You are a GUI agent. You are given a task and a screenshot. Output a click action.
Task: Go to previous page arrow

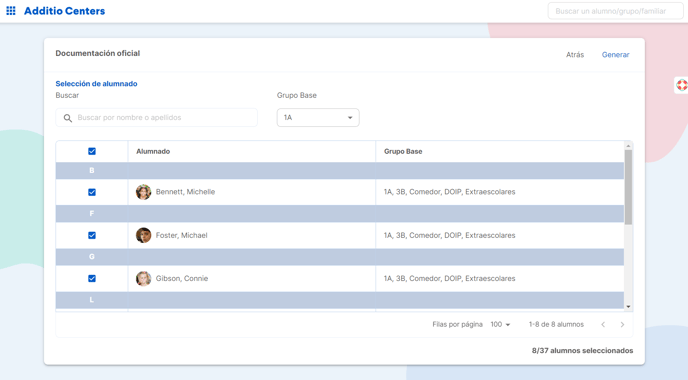pyautogui.click(x=603, y=325)
